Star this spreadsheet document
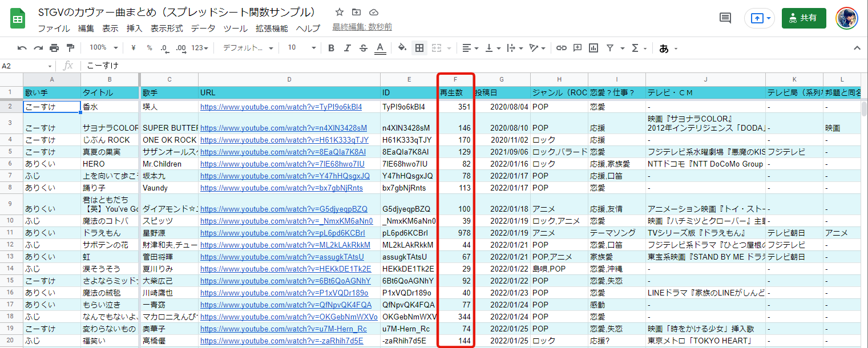 pos(340,12)
